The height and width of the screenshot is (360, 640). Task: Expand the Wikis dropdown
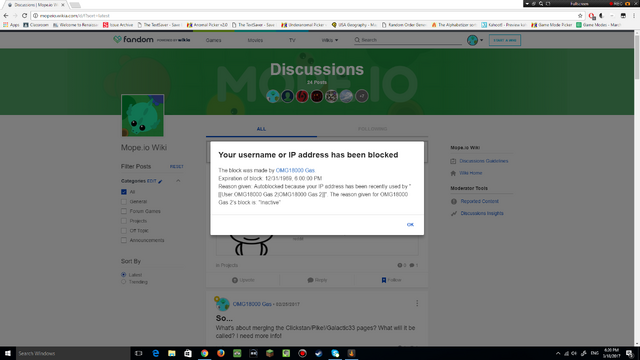click(329, 40)
